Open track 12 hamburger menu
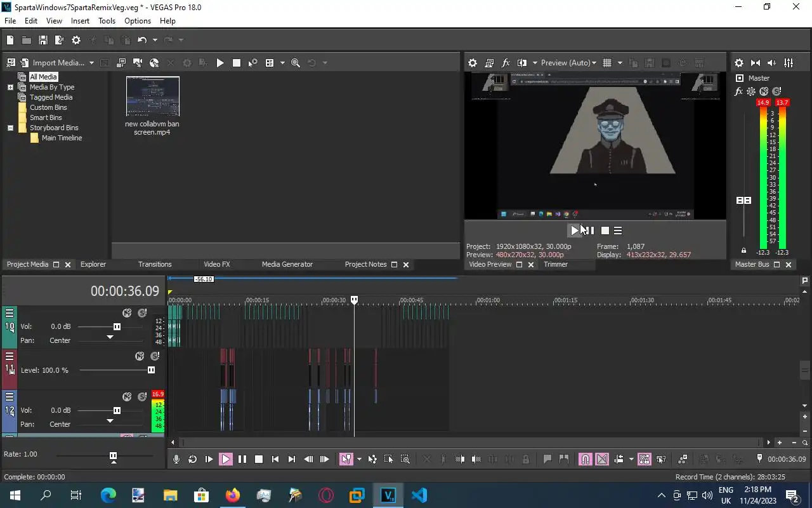Viewport: 812px width, 508px height. click(10, 397)
